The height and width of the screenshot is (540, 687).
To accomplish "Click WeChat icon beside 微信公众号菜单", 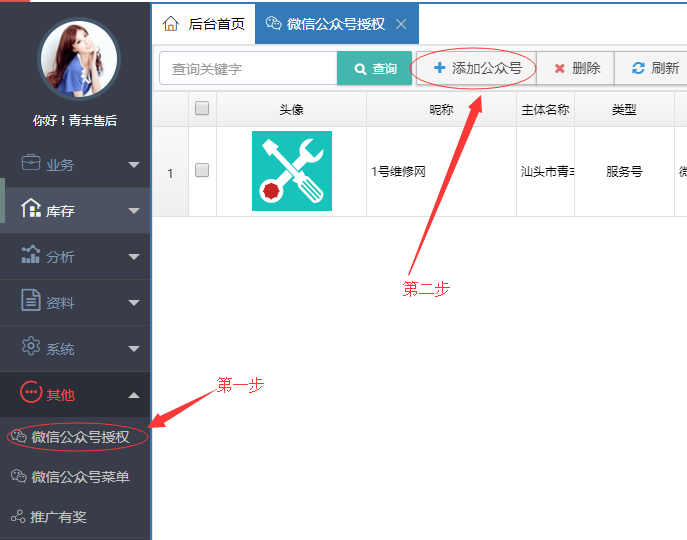I will pos(18,476).
